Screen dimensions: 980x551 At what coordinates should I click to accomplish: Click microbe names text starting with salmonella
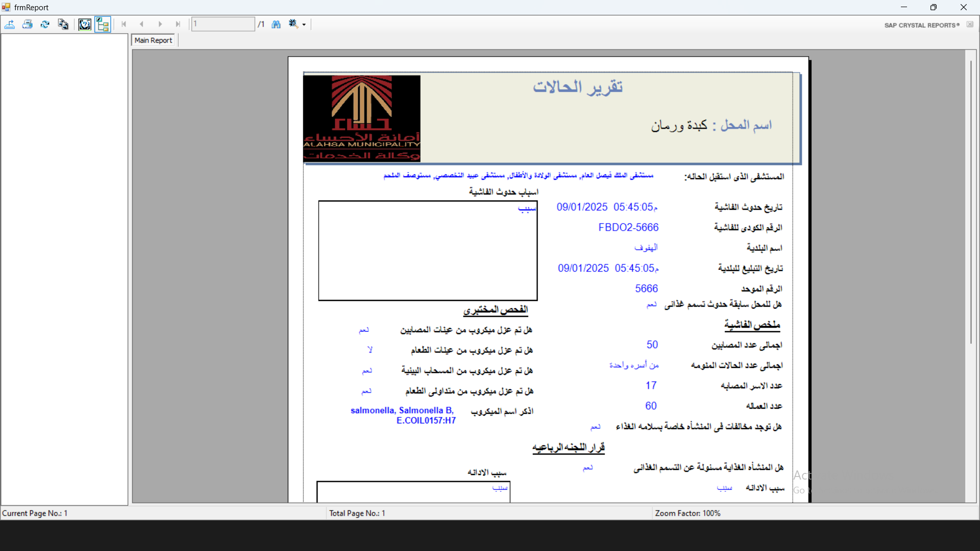403,415
